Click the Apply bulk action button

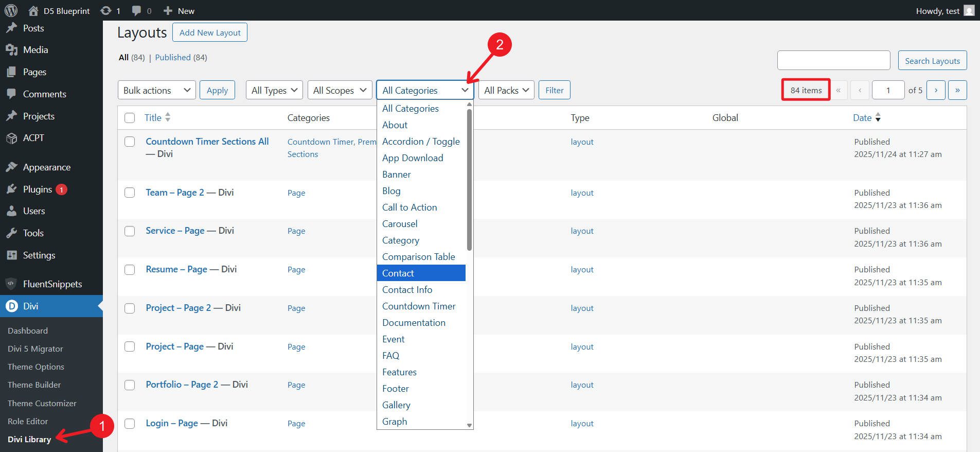click(x=217, y=90)
